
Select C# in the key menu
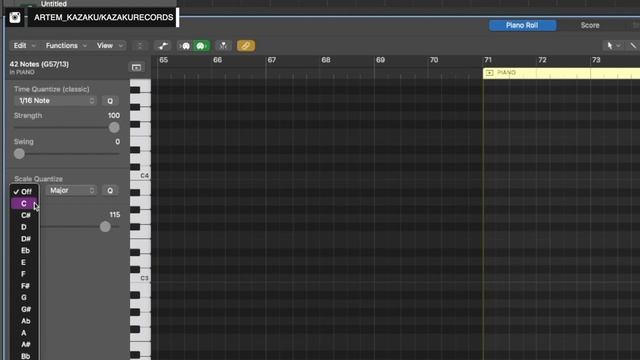[24, 215]
